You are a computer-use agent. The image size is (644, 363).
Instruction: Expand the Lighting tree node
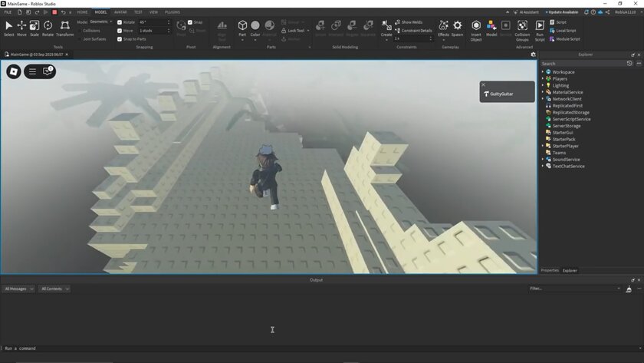pos(543,85)
